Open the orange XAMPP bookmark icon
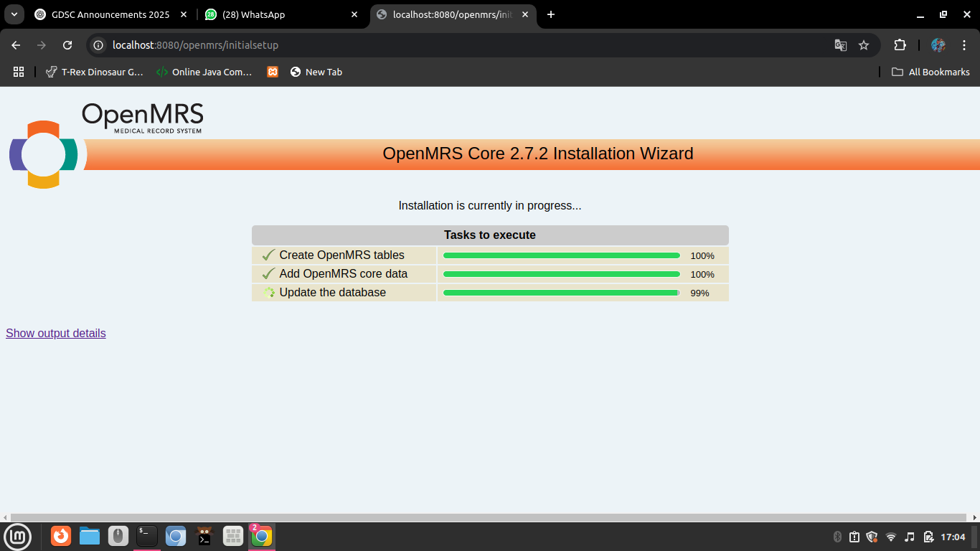This screenshot has height=551, width=980. tap(273, 72)
